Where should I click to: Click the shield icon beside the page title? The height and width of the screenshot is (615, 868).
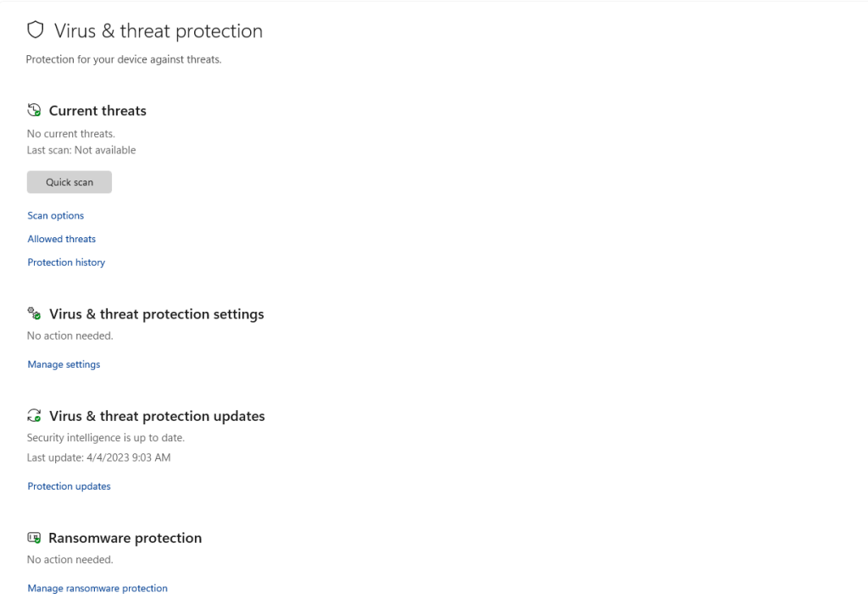[x=36, y=30]
